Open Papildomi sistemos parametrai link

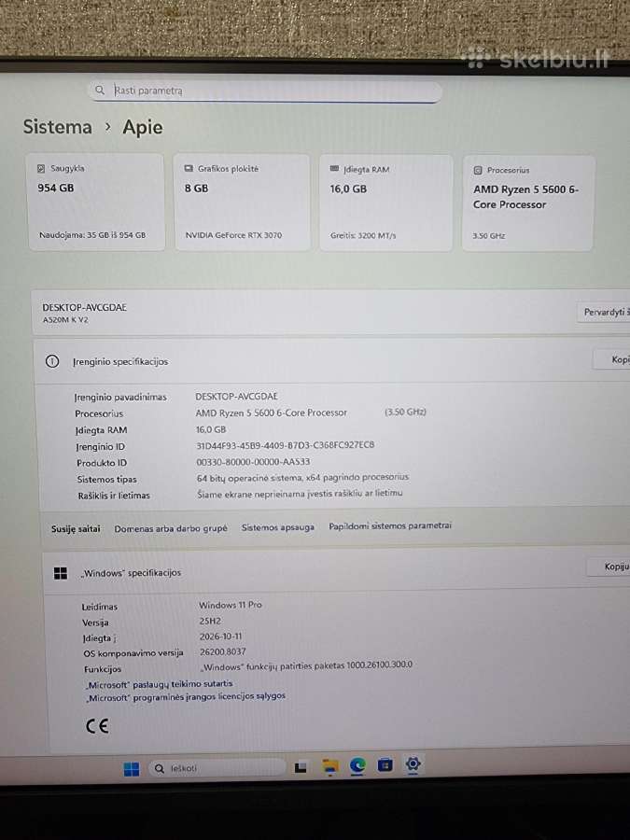pyautogui.click(x=390, y=526)
